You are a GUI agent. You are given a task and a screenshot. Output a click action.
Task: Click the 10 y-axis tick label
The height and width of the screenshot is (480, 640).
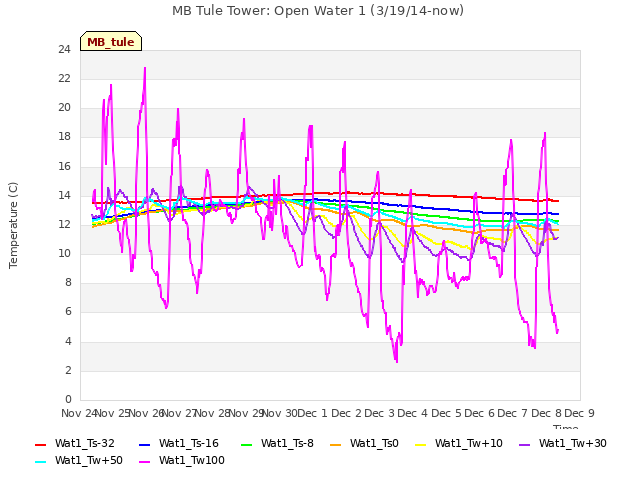(64, 253)
